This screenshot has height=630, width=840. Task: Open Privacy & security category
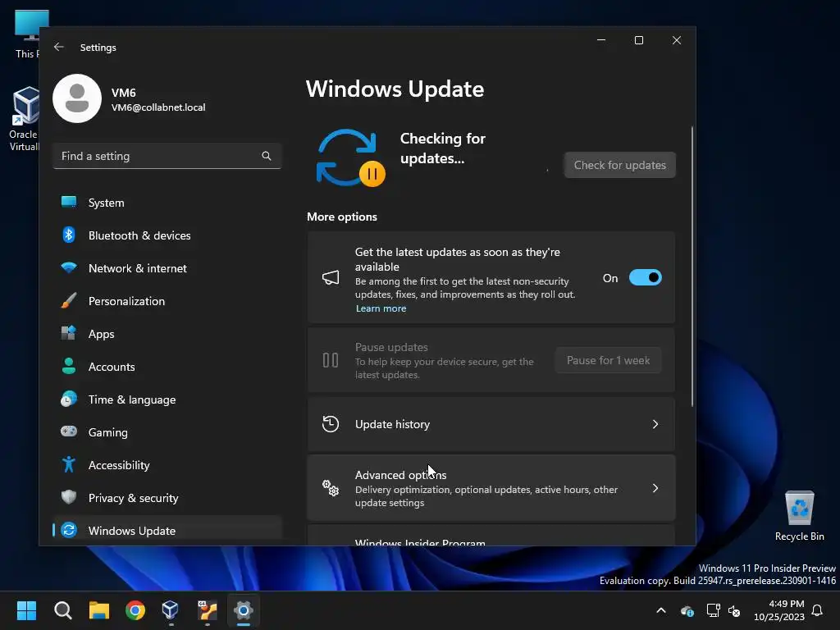(x=167, y=498)
